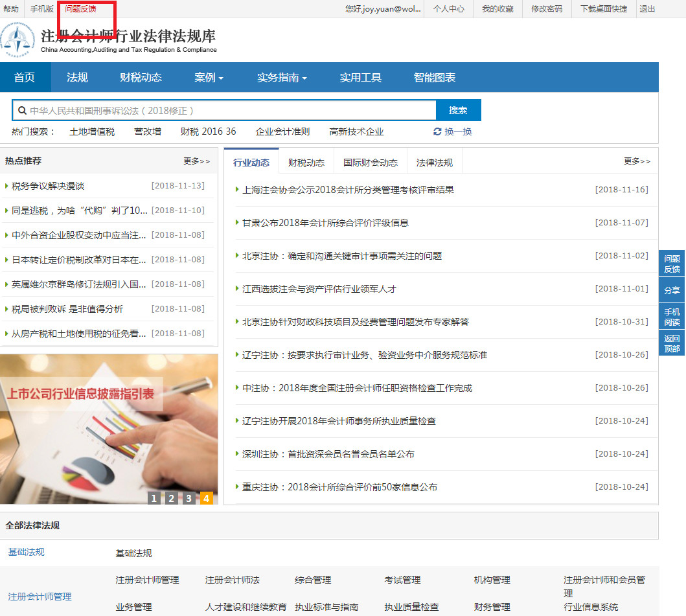Open 法规 in main navigation bar
This screenshot has width=686, height=616.
tap(77, 78)
